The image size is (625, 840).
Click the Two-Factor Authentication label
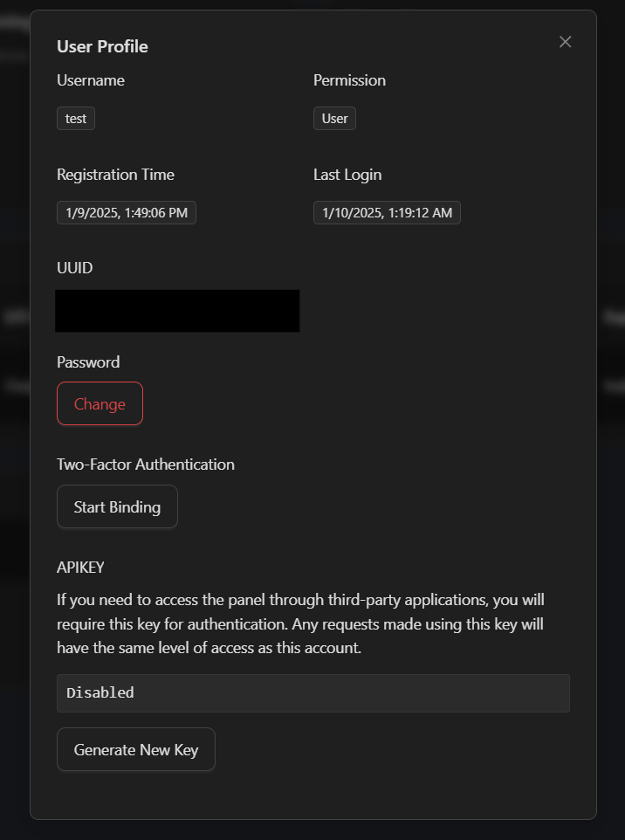pyautogui.click(x=146, y=465)
